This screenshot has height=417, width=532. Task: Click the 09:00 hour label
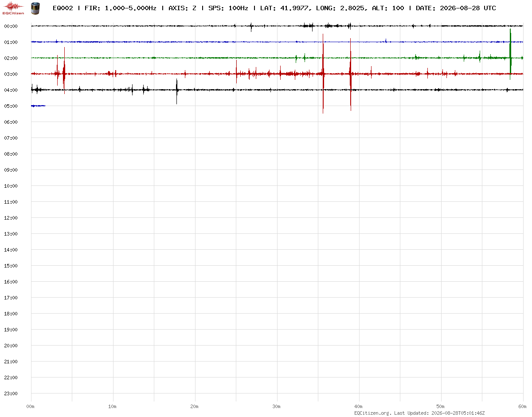[11, 170]
